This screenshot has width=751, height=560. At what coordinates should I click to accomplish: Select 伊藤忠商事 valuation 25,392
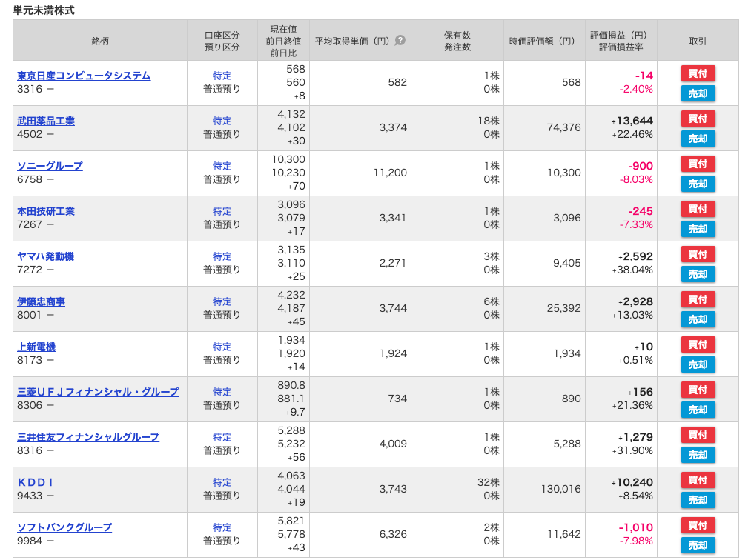click(x=563, y=308)
